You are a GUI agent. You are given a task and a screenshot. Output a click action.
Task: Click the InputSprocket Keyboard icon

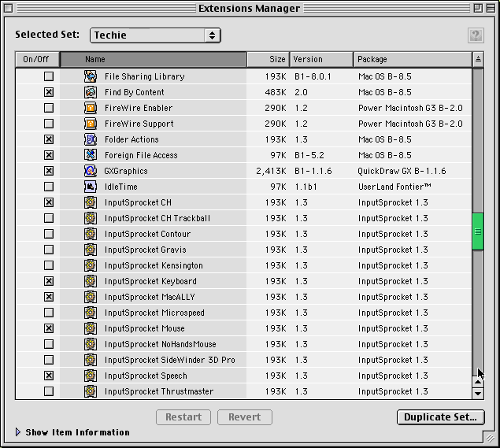[x=91, y=281]
